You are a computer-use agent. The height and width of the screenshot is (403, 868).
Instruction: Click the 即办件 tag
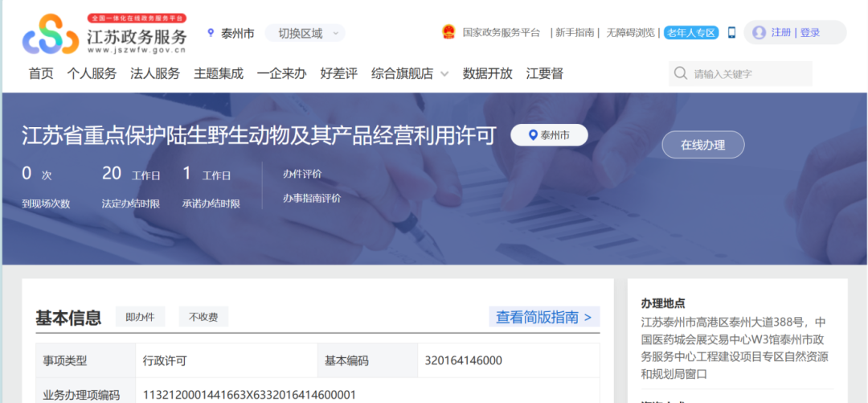tap(140, 317)
